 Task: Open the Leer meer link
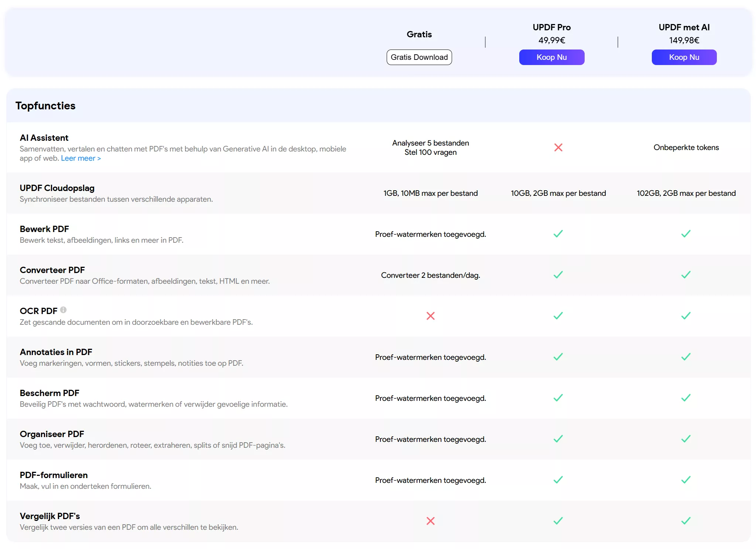pyautogui.click(x=81, y=158)
